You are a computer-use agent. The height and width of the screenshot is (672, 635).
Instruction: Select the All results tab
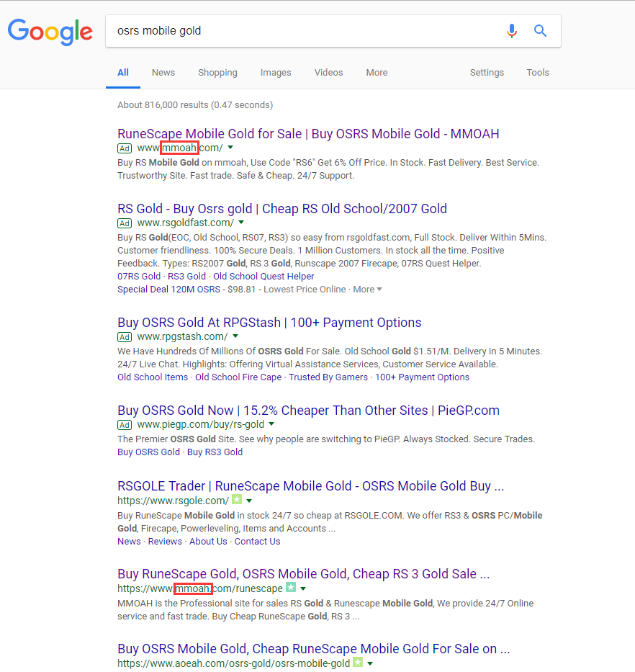click(123, 73)
